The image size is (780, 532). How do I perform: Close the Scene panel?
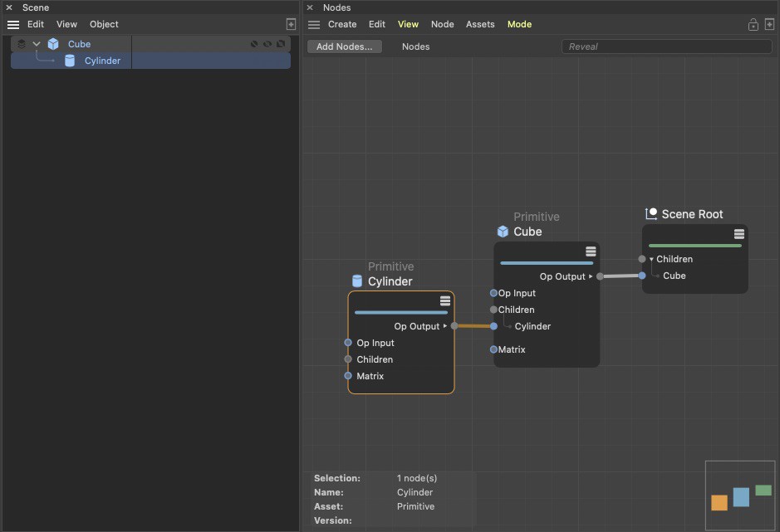pyautogui.click(x=9, y=7)
